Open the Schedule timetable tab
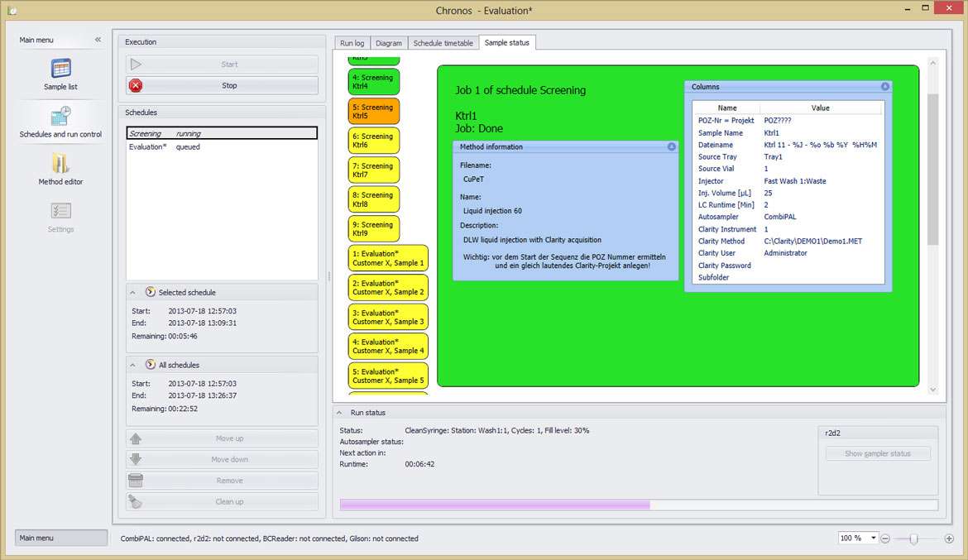 [x=443, y=43]
